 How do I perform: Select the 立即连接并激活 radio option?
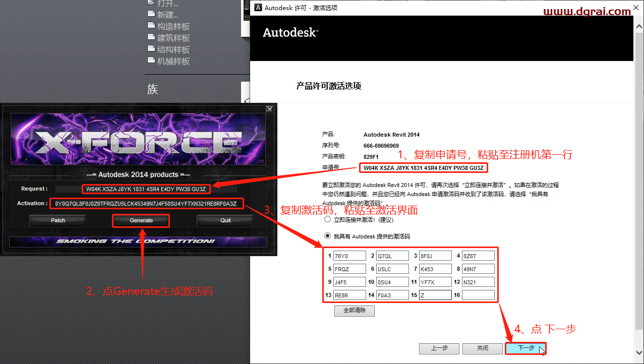pyautogui.click(x=327, y=220)
